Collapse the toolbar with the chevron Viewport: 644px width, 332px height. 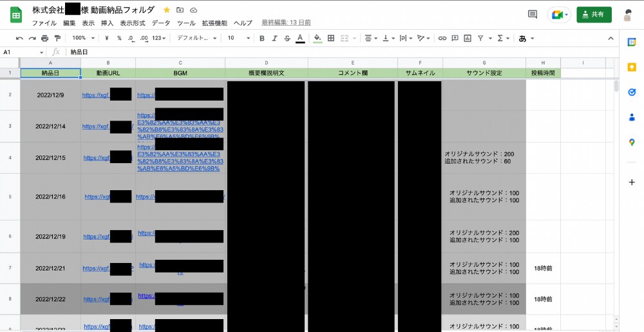[x=611, y=38]
